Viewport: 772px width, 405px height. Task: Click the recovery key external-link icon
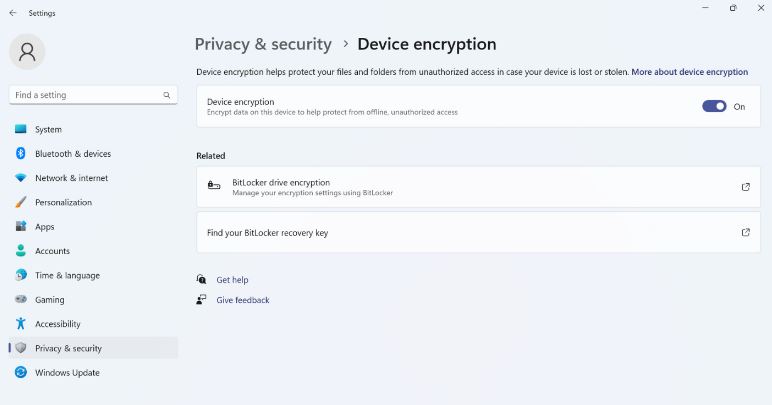click(745, 232)
